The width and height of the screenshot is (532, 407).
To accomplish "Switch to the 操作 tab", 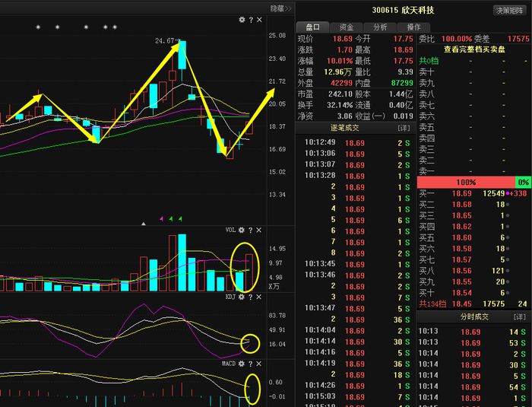I will pyautogui.click(x=413, y=27).
